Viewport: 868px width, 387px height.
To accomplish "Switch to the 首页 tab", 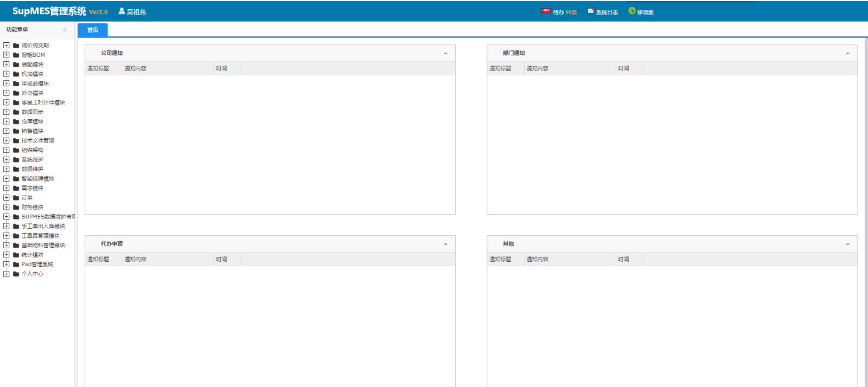I will (x=93, y=30).
